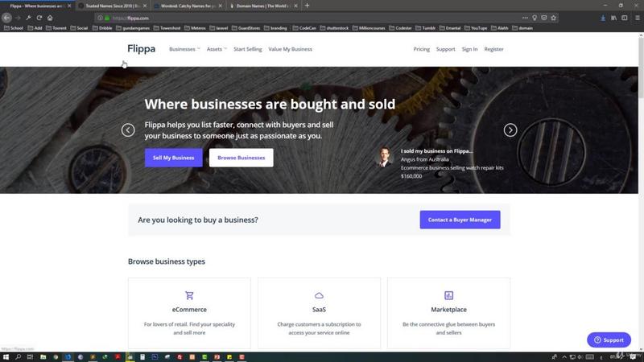Open a new browser tab with plus
Viewport: 644px width, 362px height.
click(x=307, y=6)
